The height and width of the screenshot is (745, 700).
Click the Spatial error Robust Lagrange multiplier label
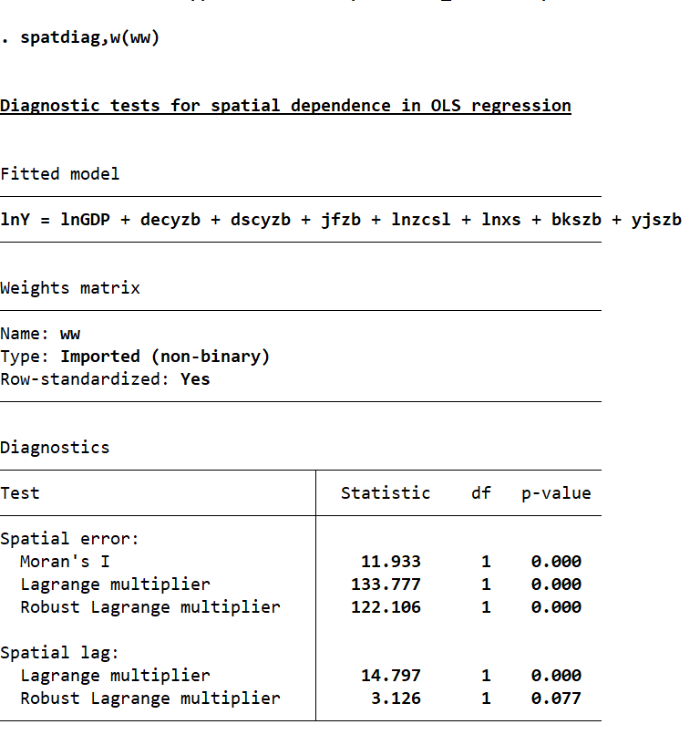pos(149,606)
